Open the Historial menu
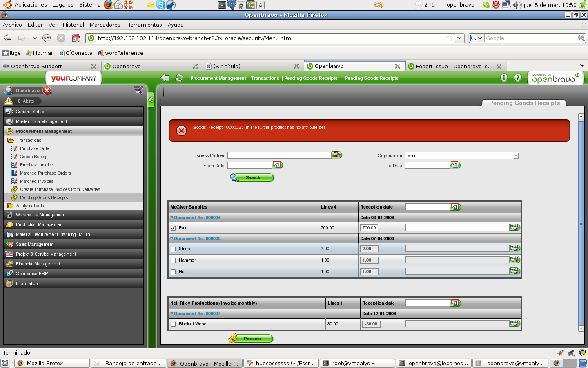588x368 pixels. [x=73, y=25]
